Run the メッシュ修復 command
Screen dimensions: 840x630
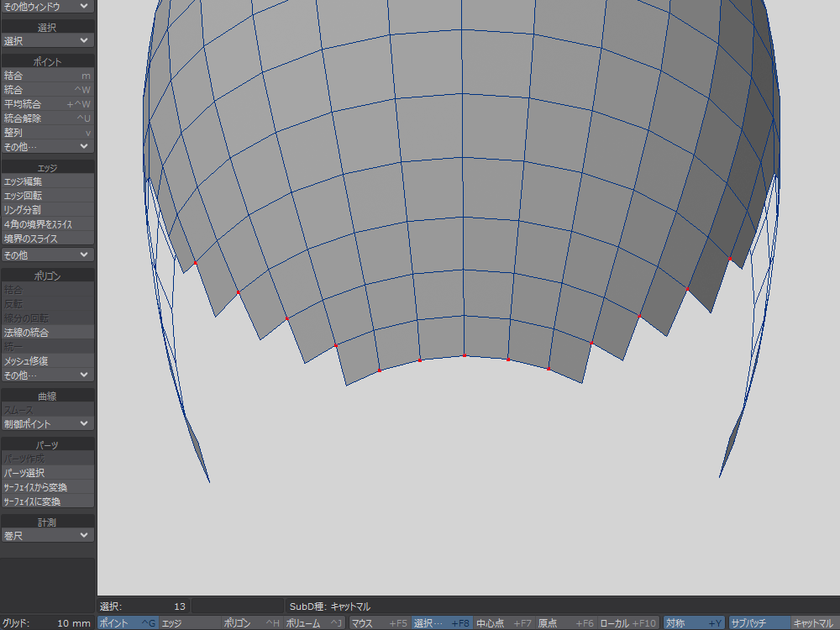[x=47, y=361]
